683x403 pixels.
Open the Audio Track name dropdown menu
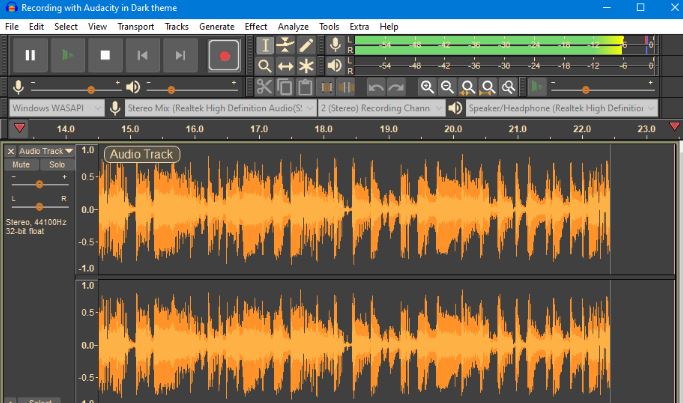[46, 151]
